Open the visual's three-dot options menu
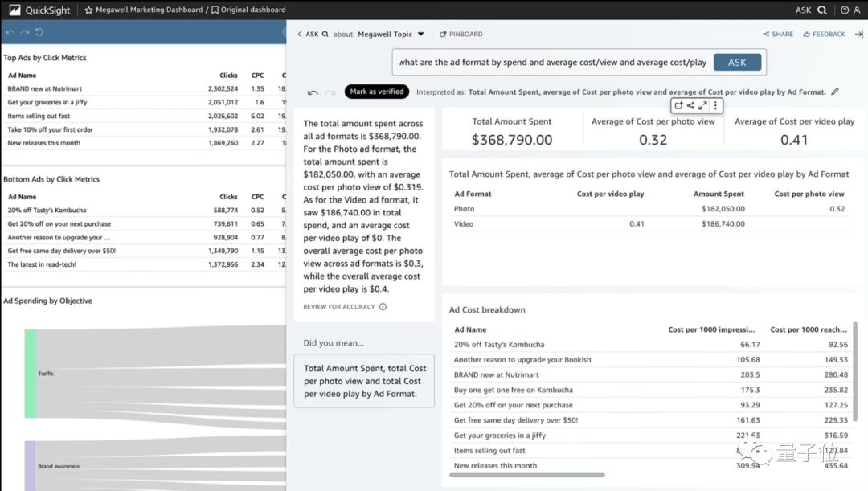Image resolution: width=868 pixels, height=491 pixels. (716, 105)
